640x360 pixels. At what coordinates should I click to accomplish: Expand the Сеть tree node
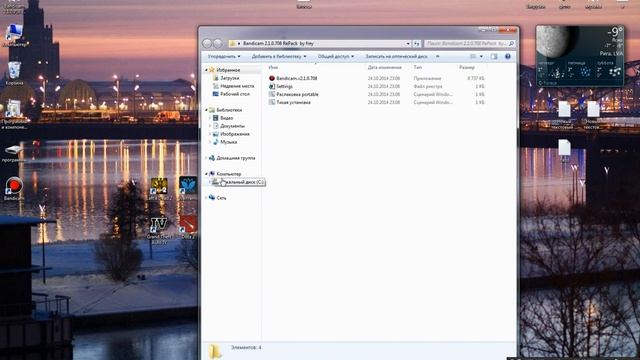click(206, 198)
